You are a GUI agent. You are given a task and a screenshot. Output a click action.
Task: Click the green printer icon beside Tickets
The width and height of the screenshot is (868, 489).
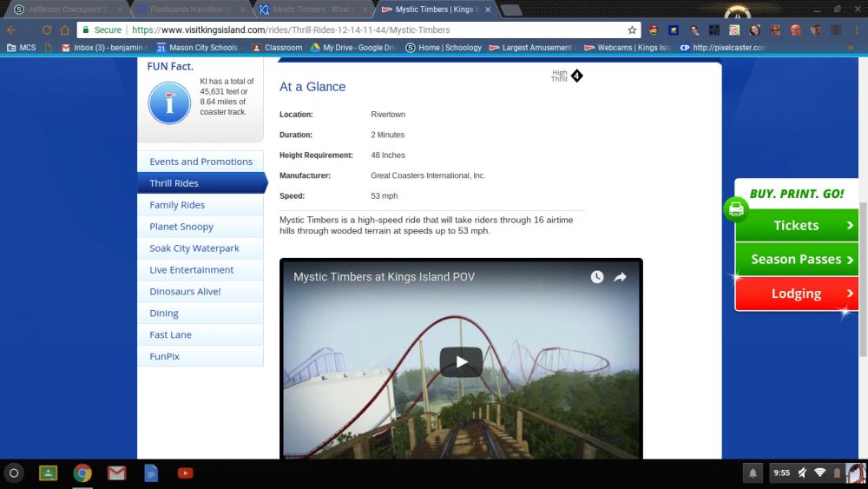click(736, 209)
